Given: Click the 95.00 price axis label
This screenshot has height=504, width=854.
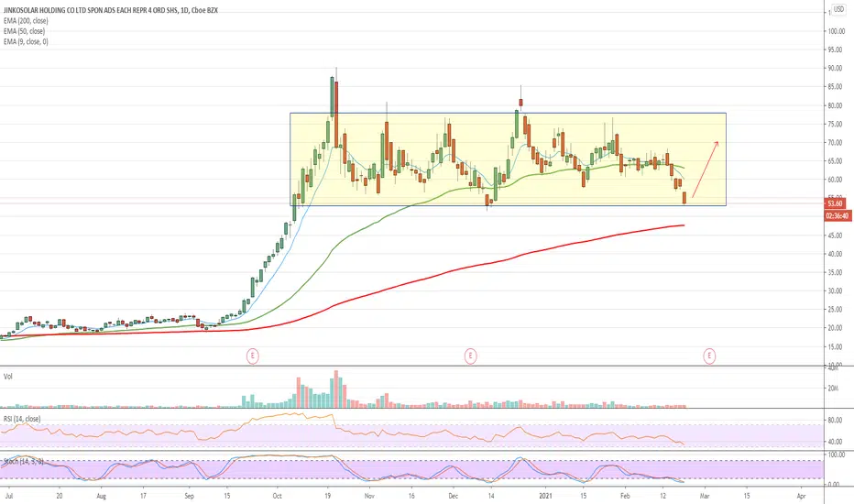Looking at the screenshot, I should pyautogui.click(x=835, y=49).
